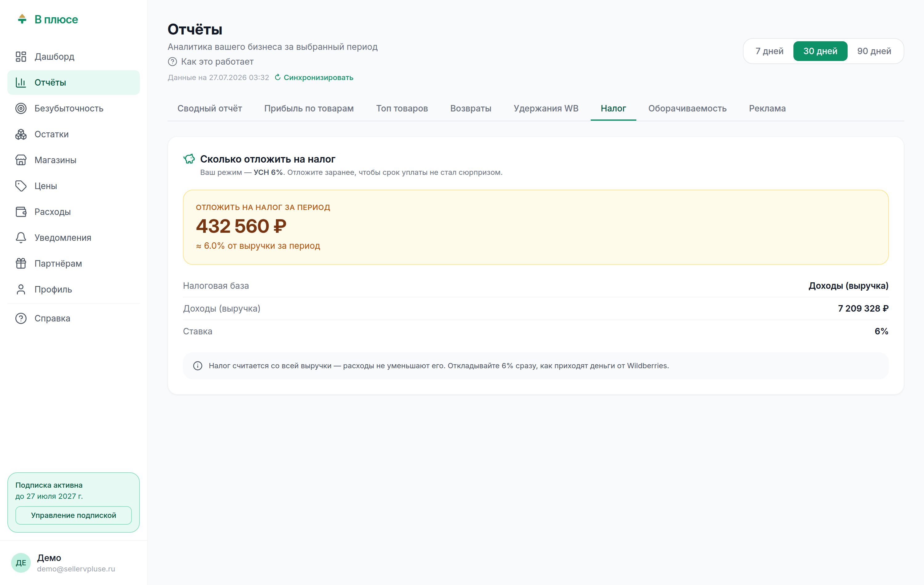This screenshot has width=924, height=585.
Task: Select the 7 дней period
Action: (x=769, y=51)
